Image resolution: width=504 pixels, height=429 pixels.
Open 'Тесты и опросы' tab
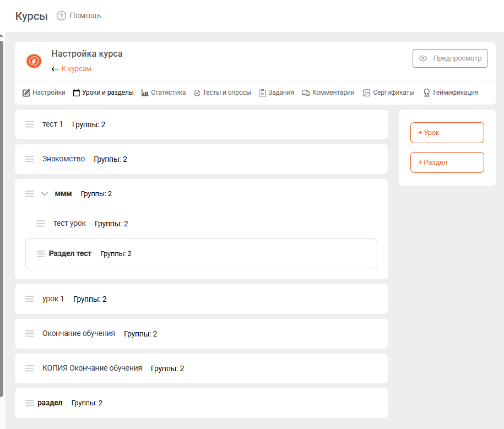pyautogui.click(x=222, y=93)
